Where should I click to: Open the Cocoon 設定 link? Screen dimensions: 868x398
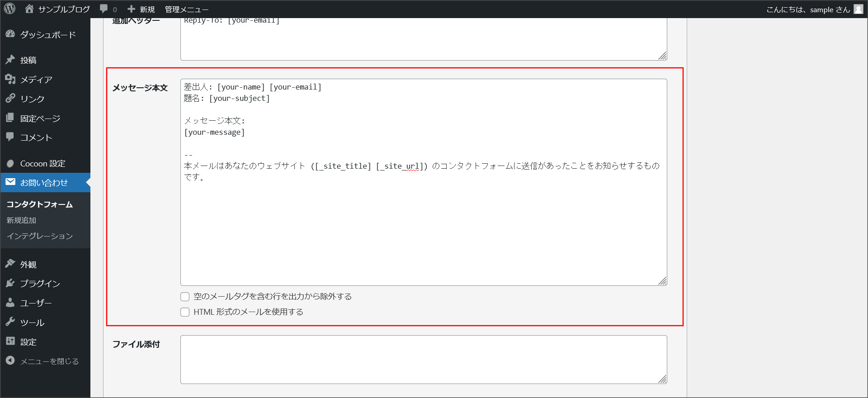tap(42, 163)
